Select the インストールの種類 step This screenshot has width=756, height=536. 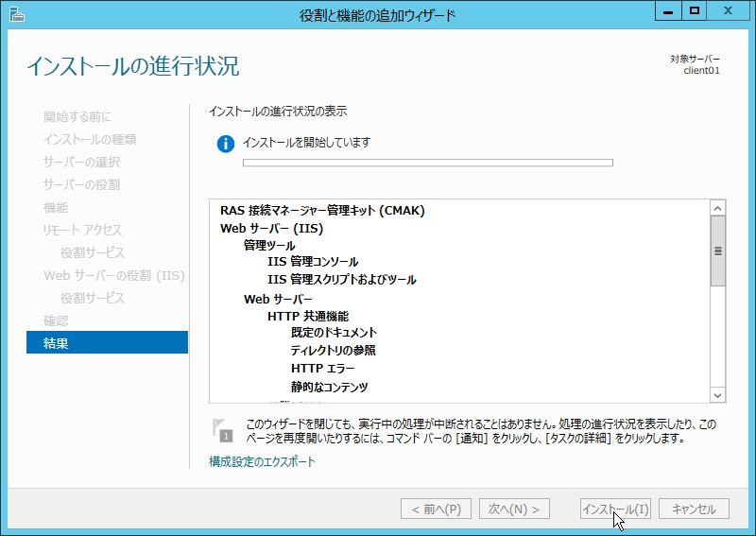pyautogui.click(x=90, y=139)
